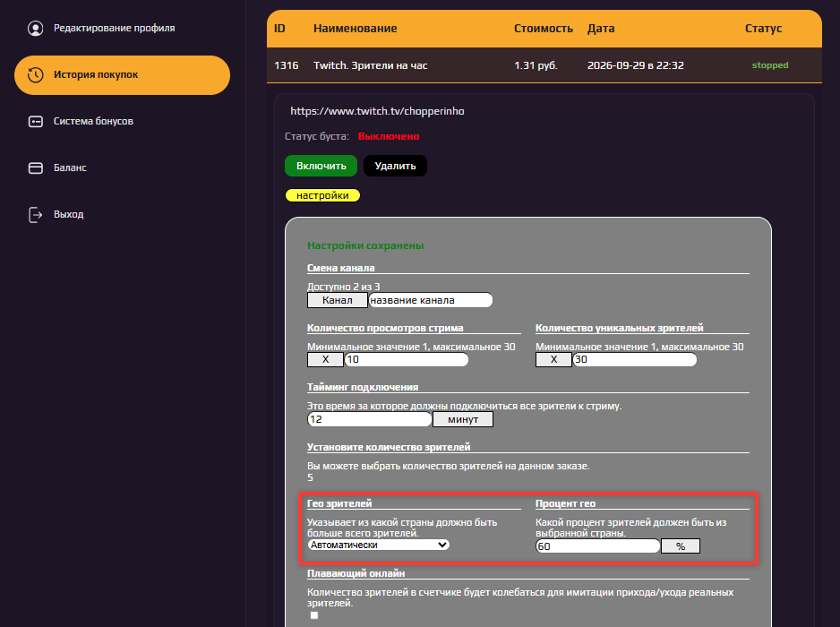The height and width of the screenshot is (627, 840).
Task: Click the Настройки сохранены message
Action: click(365, 245)
